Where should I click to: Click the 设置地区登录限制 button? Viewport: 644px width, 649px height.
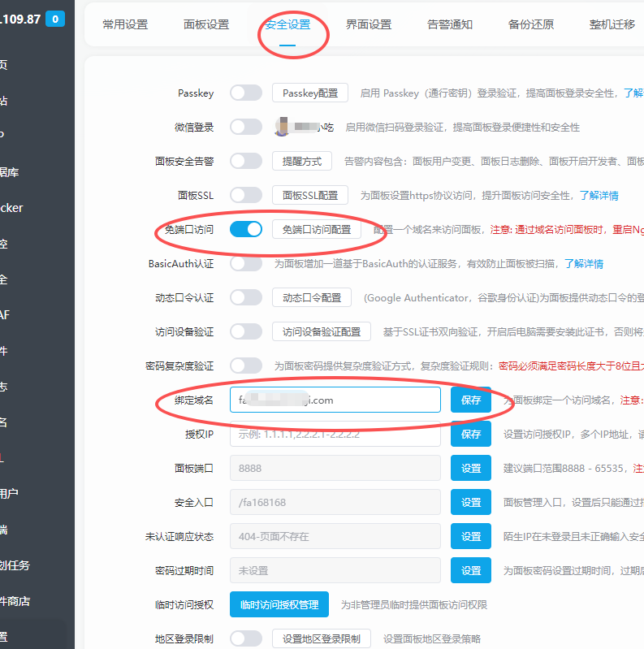[x=322, y=638]
